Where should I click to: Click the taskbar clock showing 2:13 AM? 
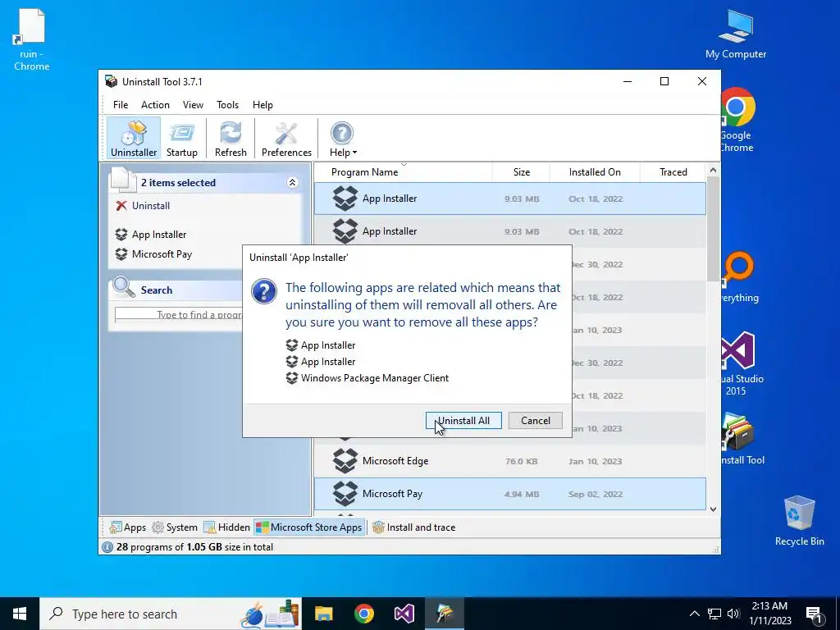[x=769, y=614]
